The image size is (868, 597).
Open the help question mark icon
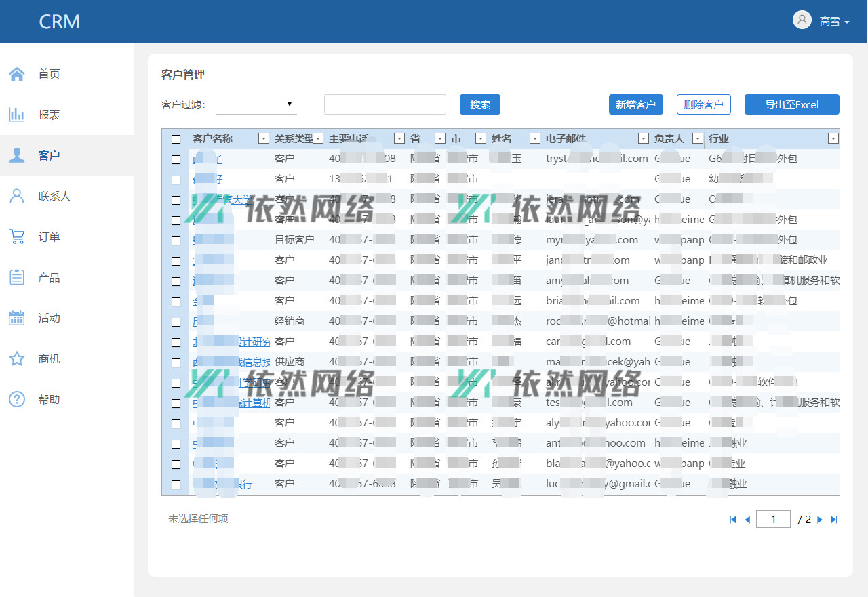point(17,399)
